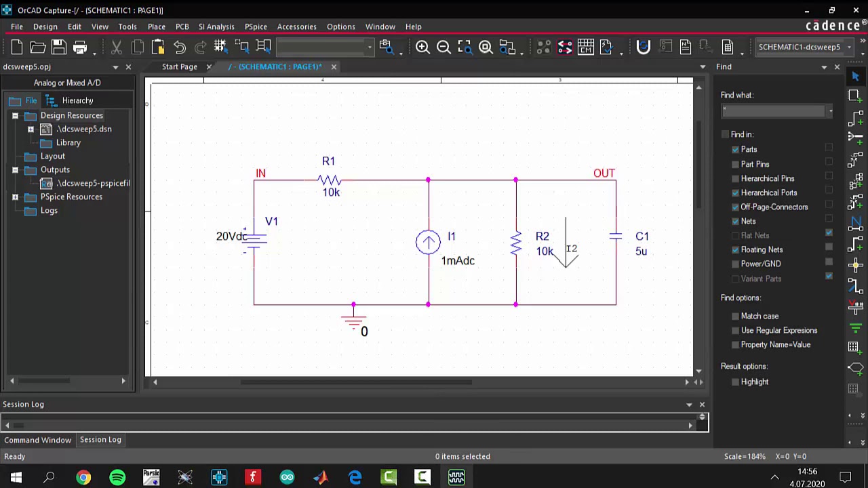Zoom to fit all icon
This screenshot has height=488, width=868.
click(x=486, y=47)
